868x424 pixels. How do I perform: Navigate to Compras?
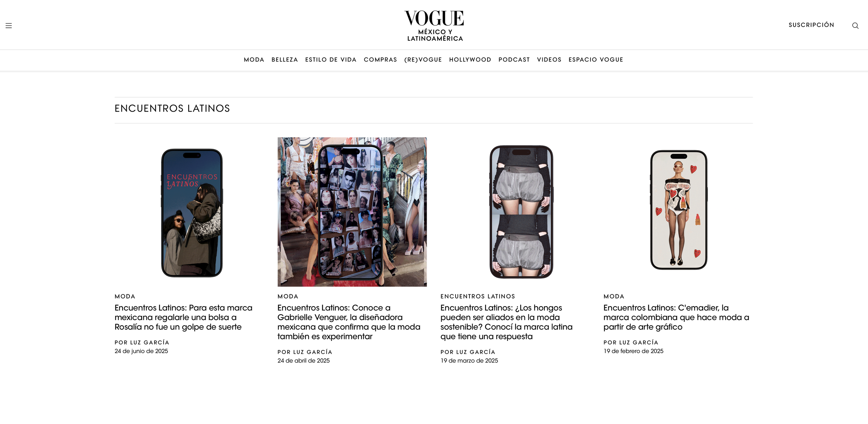pyautogui.click(x=380, y=60)
